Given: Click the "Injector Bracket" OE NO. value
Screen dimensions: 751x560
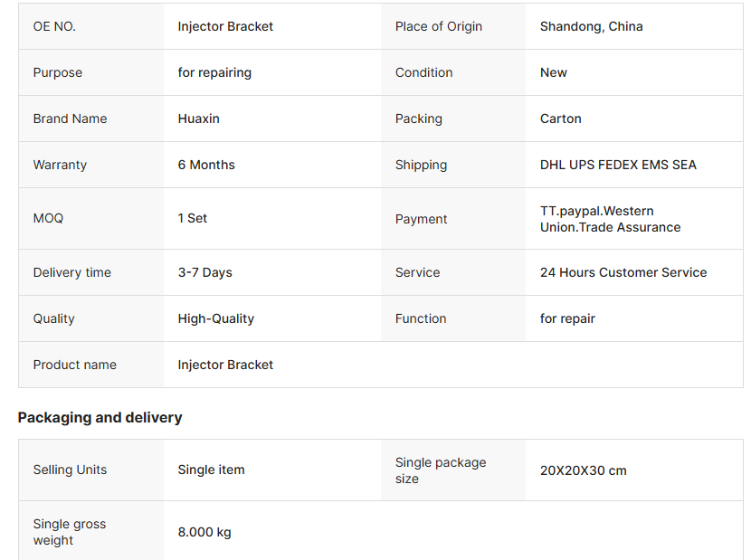Looking at the screenshot, I should tap(225, 26).
